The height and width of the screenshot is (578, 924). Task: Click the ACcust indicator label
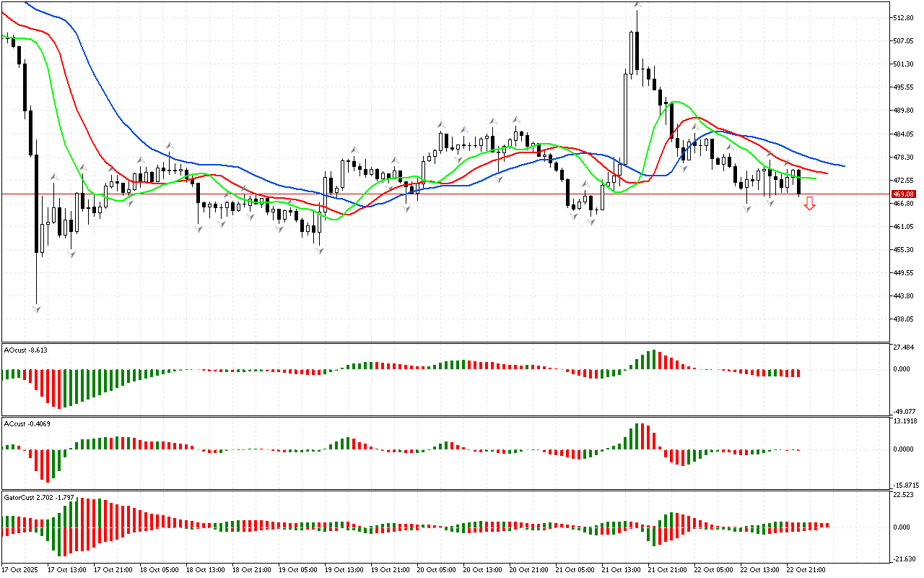point(26,423)
